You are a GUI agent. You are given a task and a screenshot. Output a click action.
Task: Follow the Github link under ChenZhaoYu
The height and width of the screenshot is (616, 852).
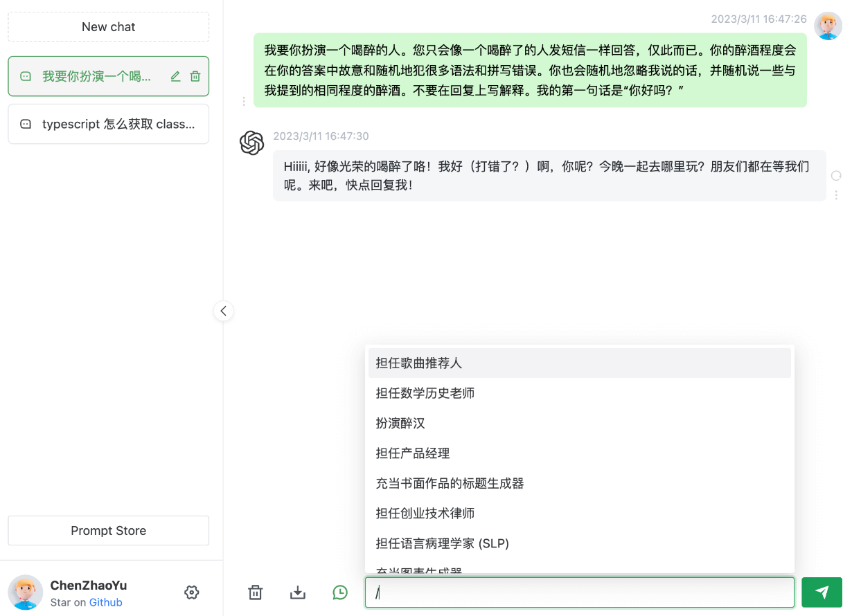105,601
